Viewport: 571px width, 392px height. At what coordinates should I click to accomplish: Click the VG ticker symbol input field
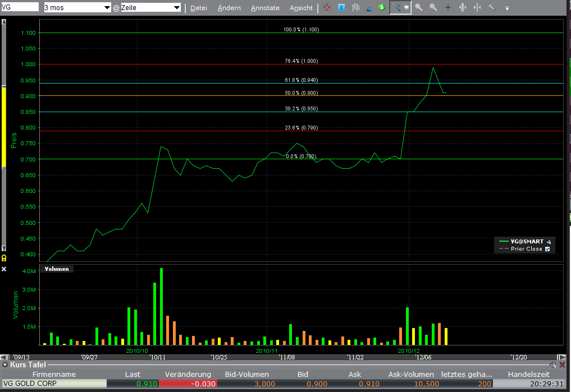click(x=20, y=7)
